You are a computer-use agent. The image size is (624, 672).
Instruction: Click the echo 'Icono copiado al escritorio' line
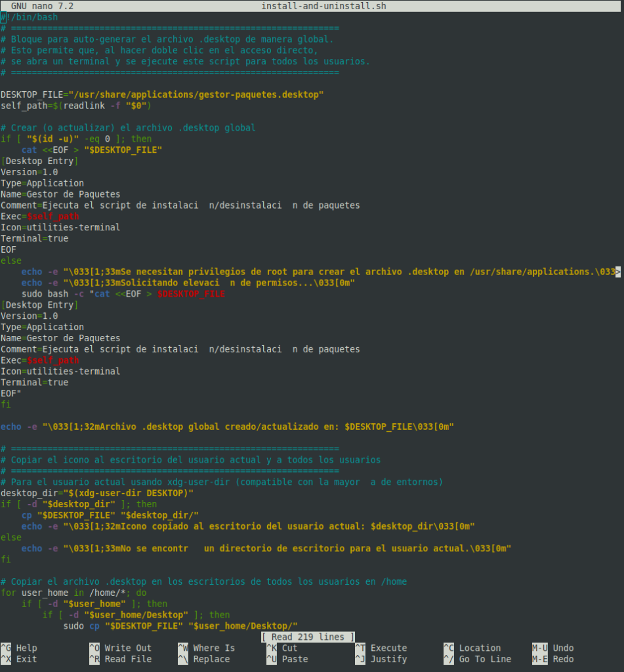pyautogui.click(x=248, y=526)
